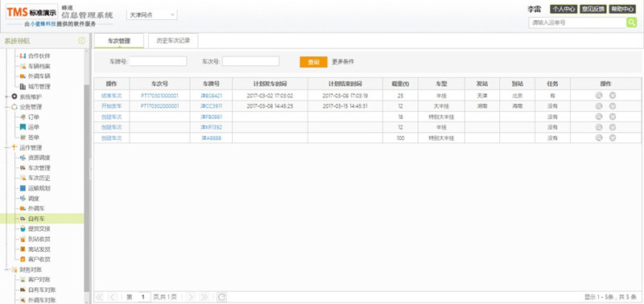The width and height of the screenshot is (644, 304).
Task: Click the check-circle icon in the 津KR1392 row
Action: [x=613, y=127]
